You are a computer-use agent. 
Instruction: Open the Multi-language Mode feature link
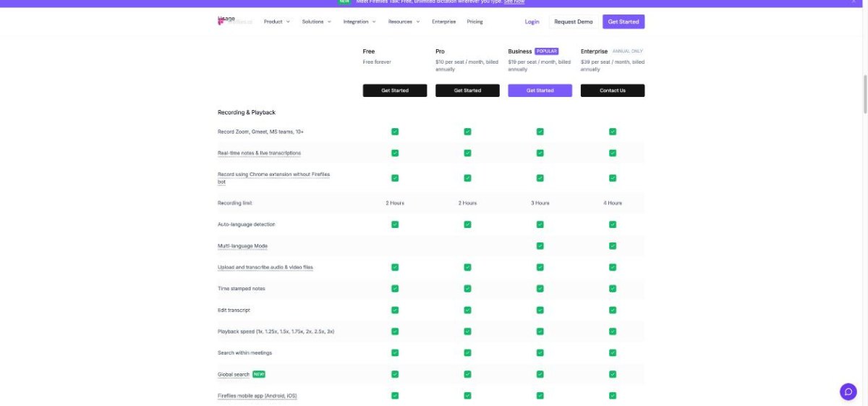point(242,246)
